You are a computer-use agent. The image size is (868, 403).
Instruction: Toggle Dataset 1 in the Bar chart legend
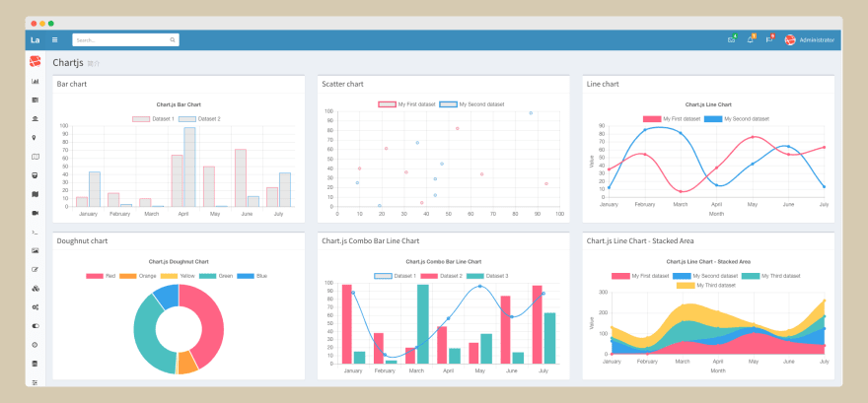(153, 118)
